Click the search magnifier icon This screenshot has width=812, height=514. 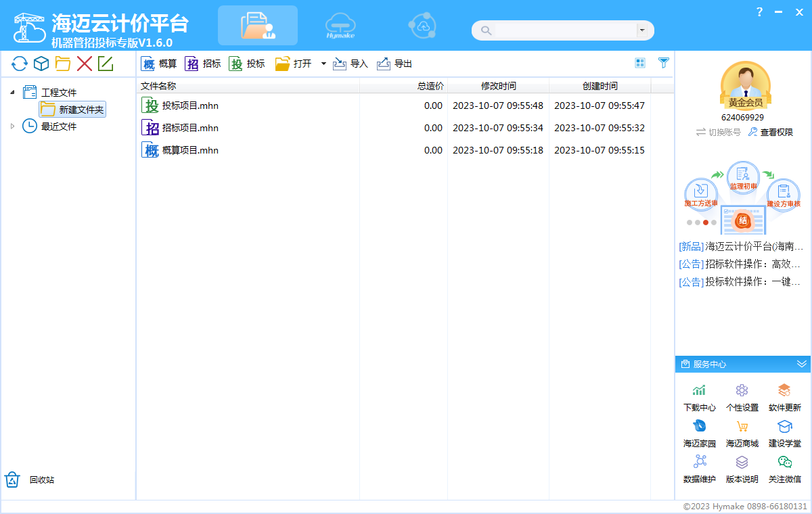pyautogui.click(x=486, y=30)
